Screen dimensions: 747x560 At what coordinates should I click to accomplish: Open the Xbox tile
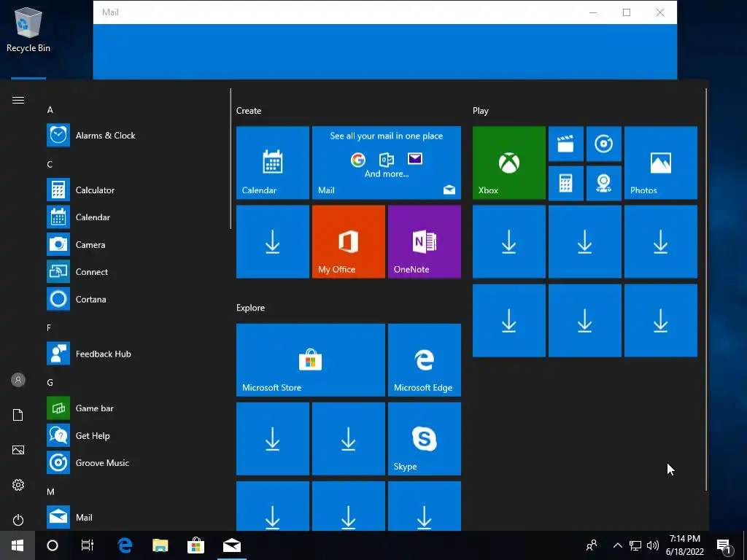[508, 163]
